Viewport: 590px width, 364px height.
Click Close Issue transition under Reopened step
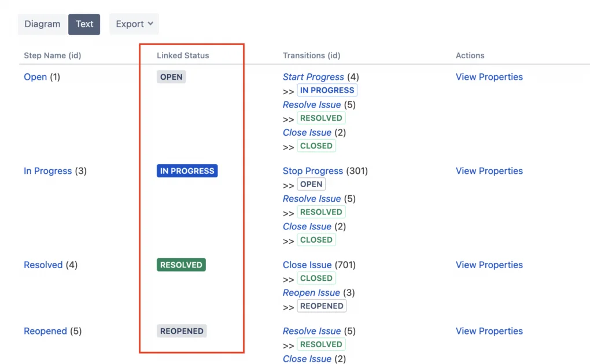[307, 359]
